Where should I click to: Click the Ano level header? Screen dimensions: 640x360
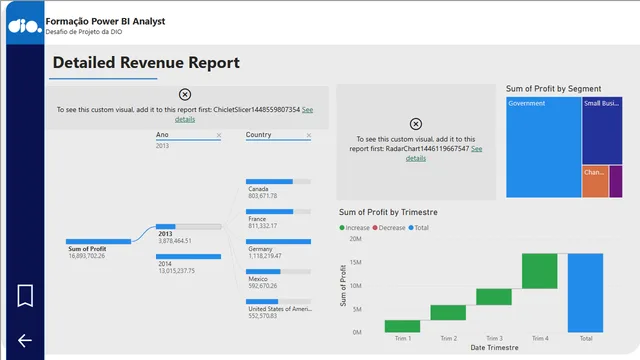(162, 135)
